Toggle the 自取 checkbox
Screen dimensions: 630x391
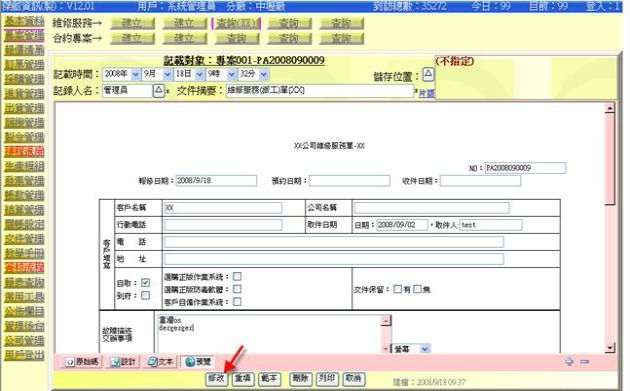click(145, 283)
